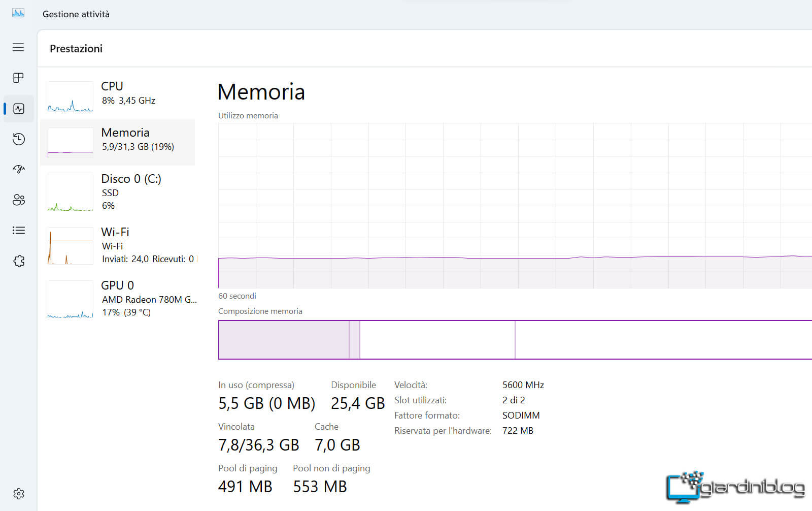Click the Composizione memoria label

[x=260, y=311]
